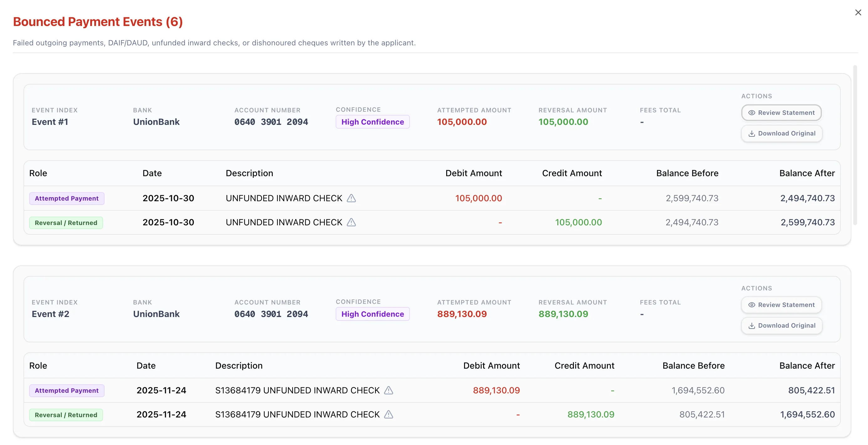Click the Balance Before header in Event #1 table
This screenshot has height=445, width=868.
coord(687,173)
